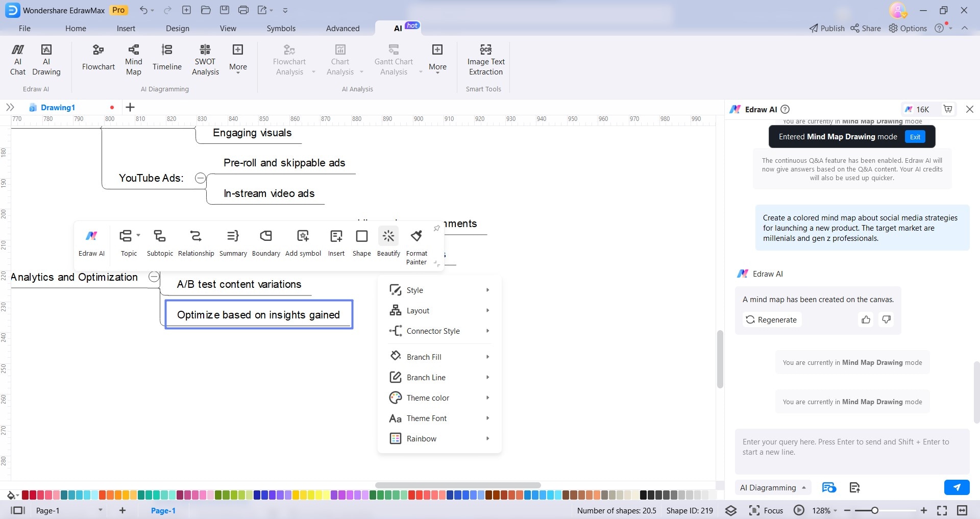This screenshot has height=519, width=980.
Task: Expand the Topic dropdown arrow
Action: (138, 235)
